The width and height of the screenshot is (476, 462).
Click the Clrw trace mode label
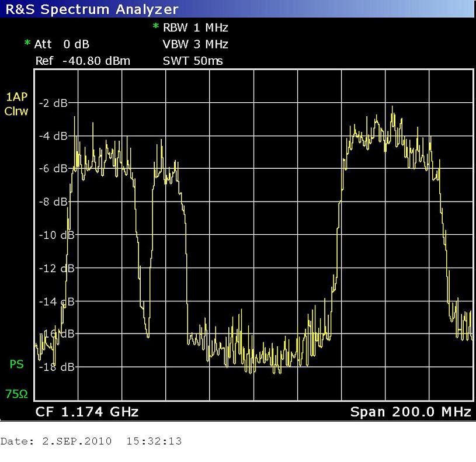pyautogui.click(x=16, y=111)
